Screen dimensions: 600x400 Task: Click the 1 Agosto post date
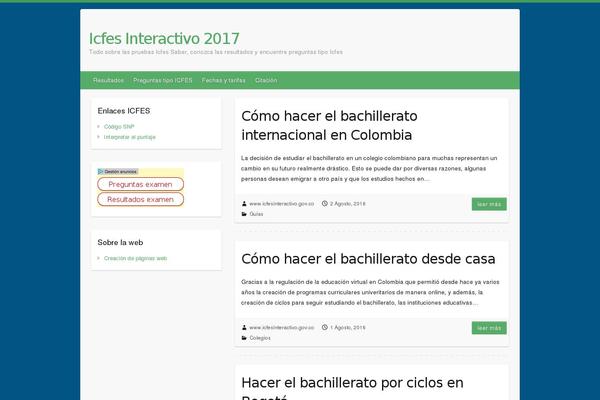(348, 328)
